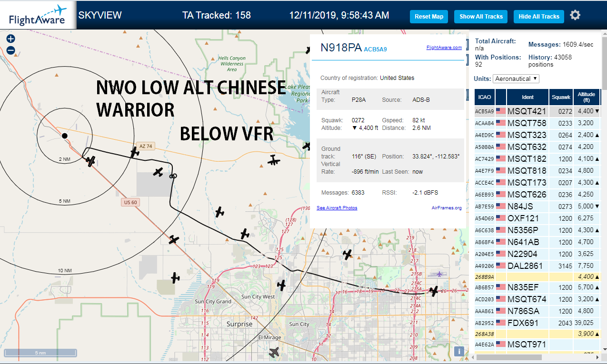Select aircraft icon beside the AZ 74 label

click(x=135, y=152)
